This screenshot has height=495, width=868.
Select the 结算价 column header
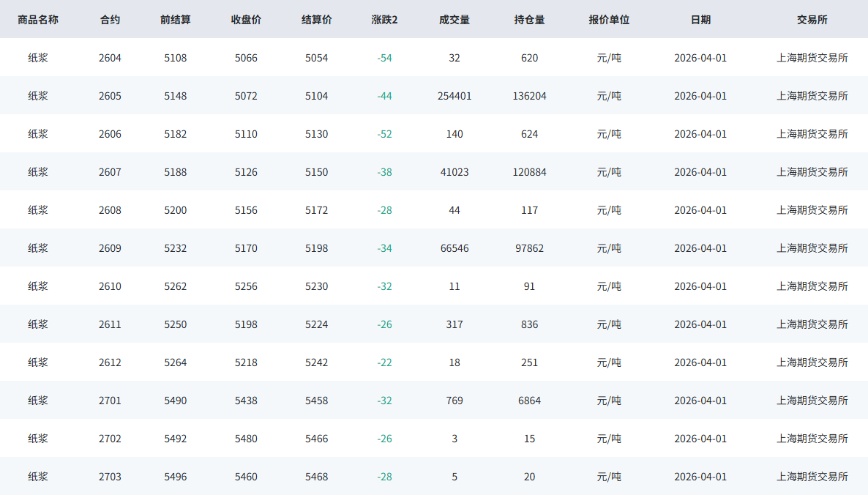click(x=316, y=20)
